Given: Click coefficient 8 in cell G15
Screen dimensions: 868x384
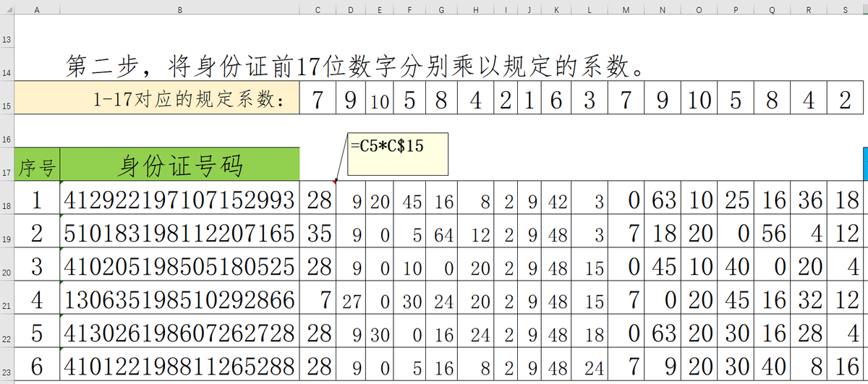Looking at the screenshot, I should (x=441, y=99).
